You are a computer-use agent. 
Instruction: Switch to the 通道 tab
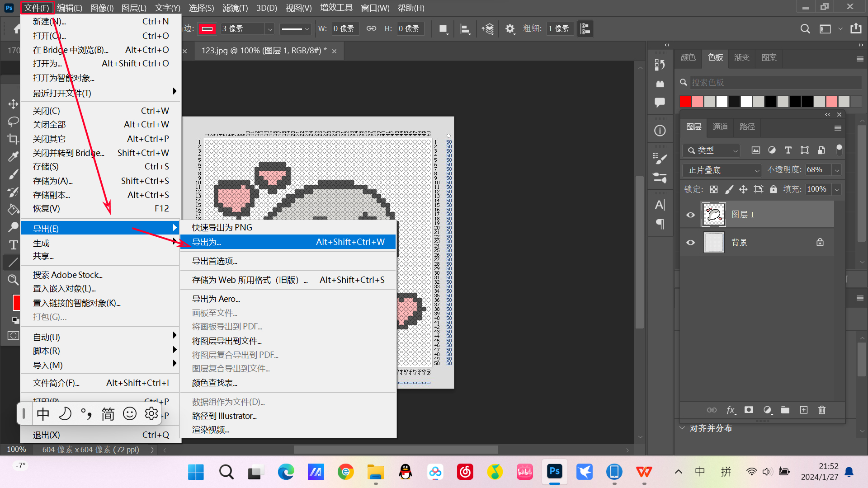[x=720, y=127]
